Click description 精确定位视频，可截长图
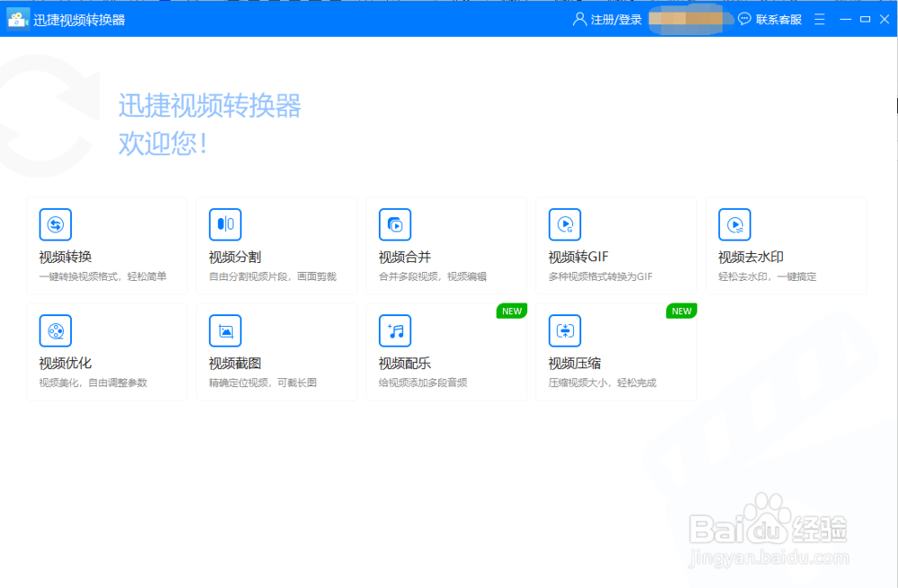 (x=263, y=382)
